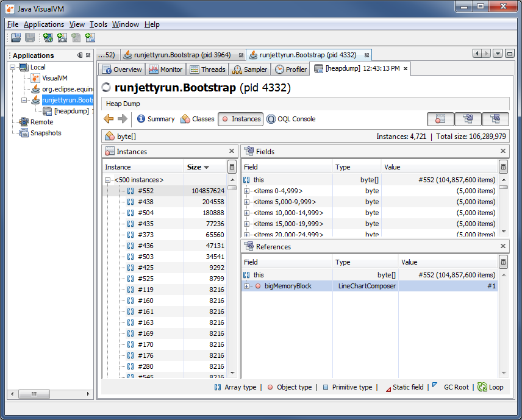This screenshot has width=522, height=420.
Task: Expand the bigMemoryBlock reference row
Action: click(x=246, y=286)
